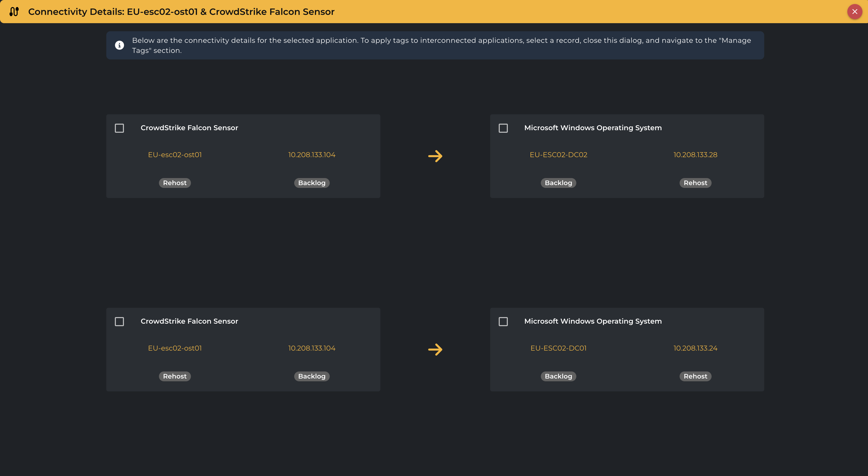Screen dimensions: 868x476
Task: Click the second card's 10.208.133.104 address
Action: [x=312, y=348]
